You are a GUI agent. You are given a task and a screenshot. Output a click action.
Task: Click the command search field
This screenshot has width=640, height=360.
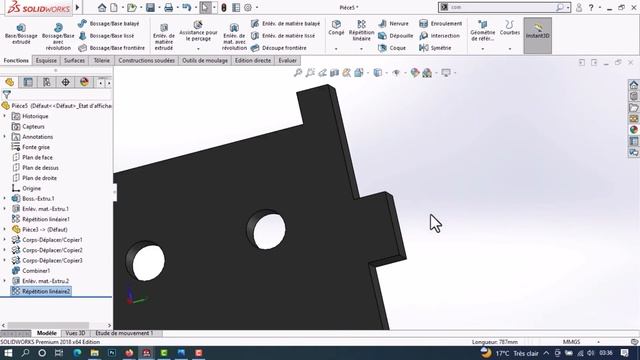[503, 7]
